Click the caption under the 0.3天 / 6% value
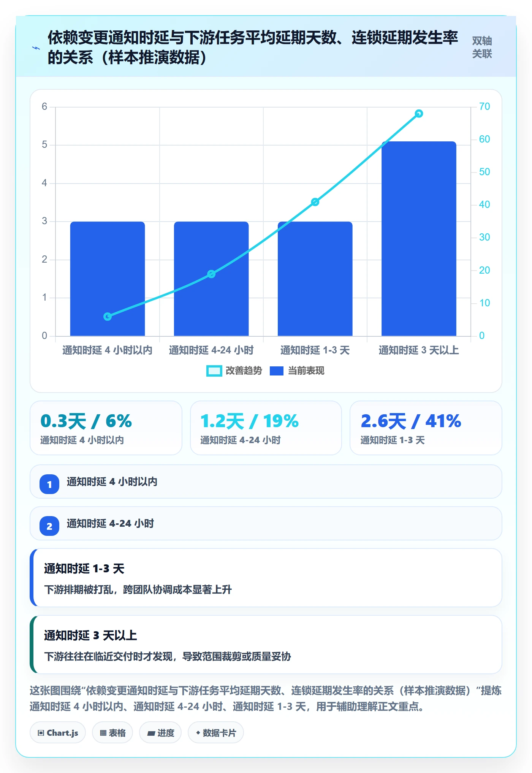532x773 pixels. point(82,440)
